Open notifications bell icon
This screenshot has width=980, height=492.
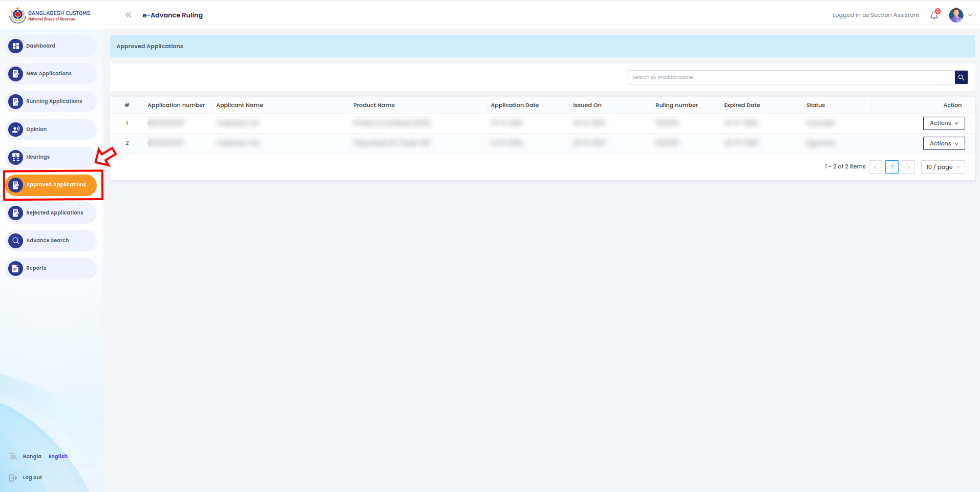(x=934, y=15)
